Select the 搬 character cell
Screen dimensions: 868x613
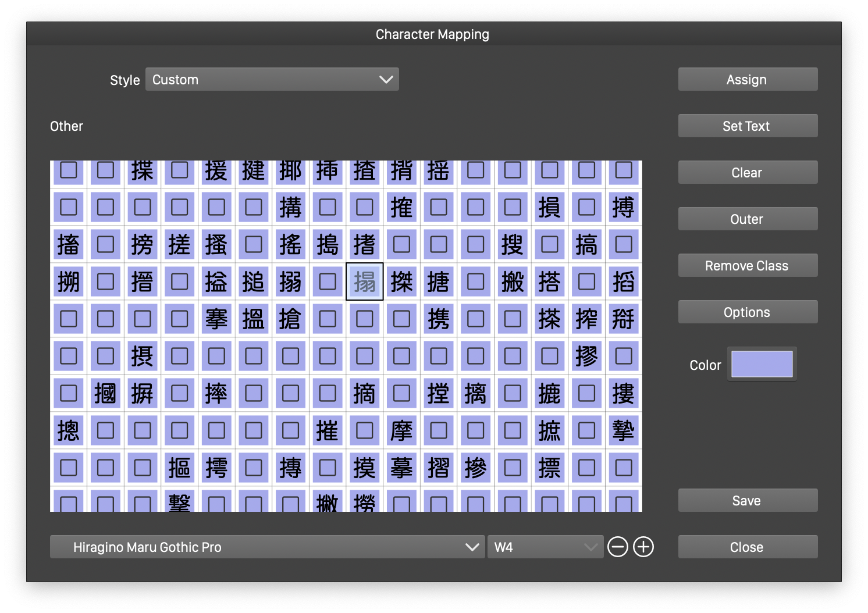point(513,282)
